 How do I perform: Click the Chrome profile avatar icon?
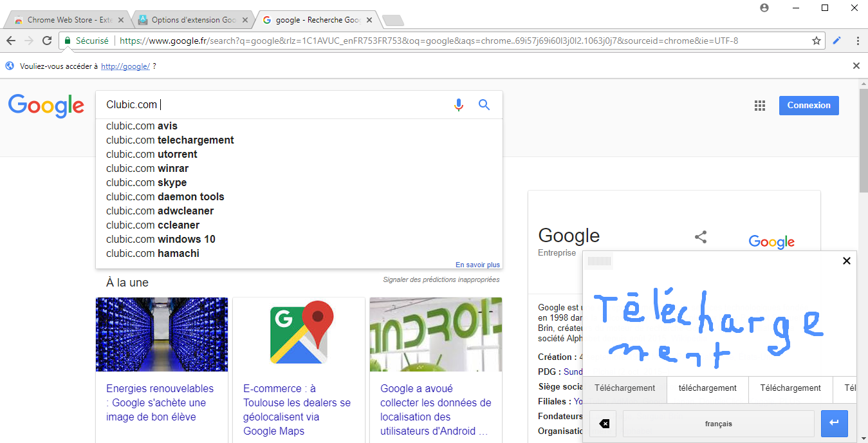pyautogui.click(x=764, y=8)
